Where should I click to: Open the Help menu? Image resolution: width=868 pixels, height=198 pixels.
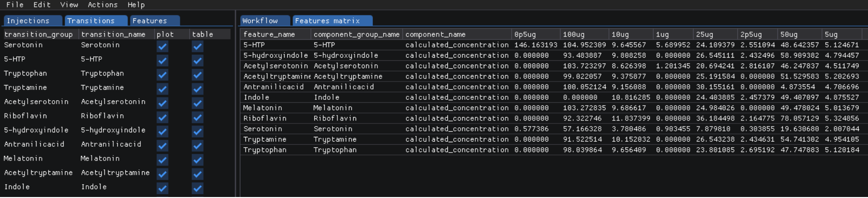136,5
